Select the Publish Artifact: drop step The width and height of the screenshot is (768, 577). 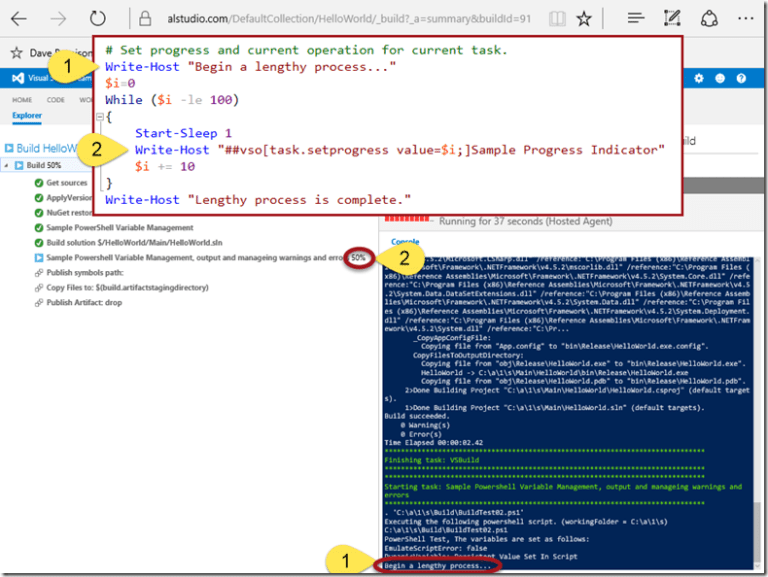coord(84,302)
